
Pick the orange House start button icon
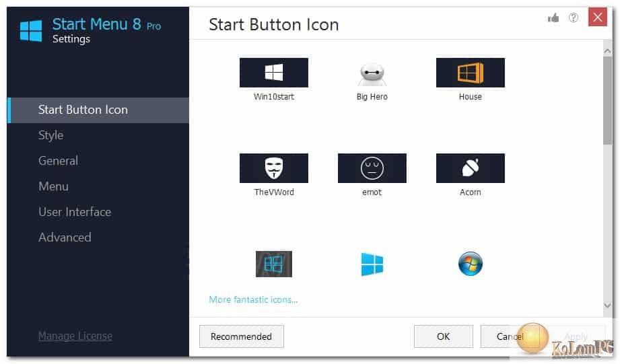470,73
